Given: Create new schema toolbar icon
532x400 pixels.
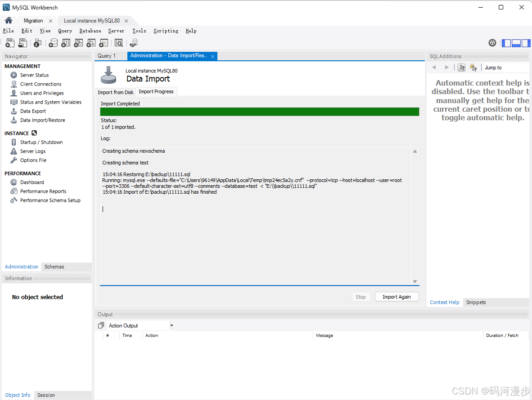Looking at the screenshot, I should (53, 43).
